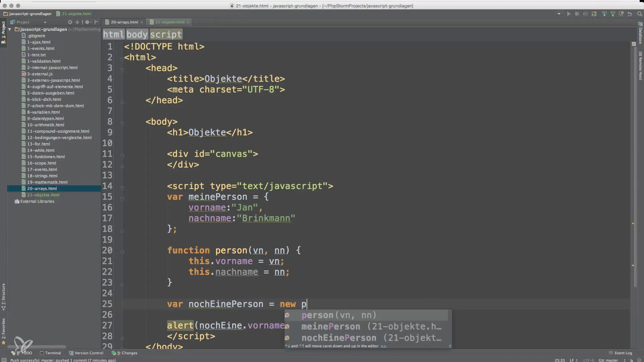Open the Version Control tool window
Screen dimensions: 644x362
click(x=86, y=353)
